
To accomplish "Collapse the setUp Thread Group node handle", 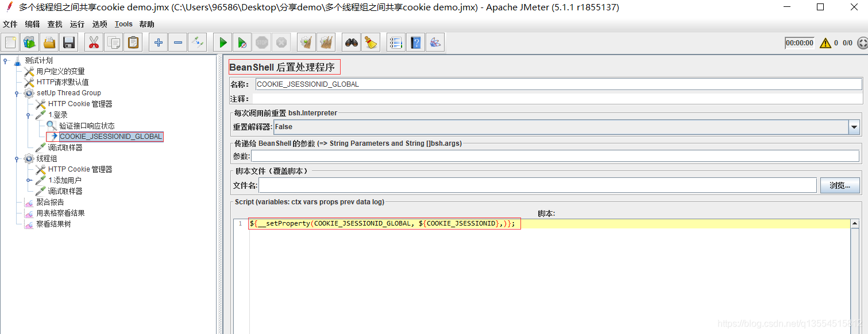I will point(17,93).
